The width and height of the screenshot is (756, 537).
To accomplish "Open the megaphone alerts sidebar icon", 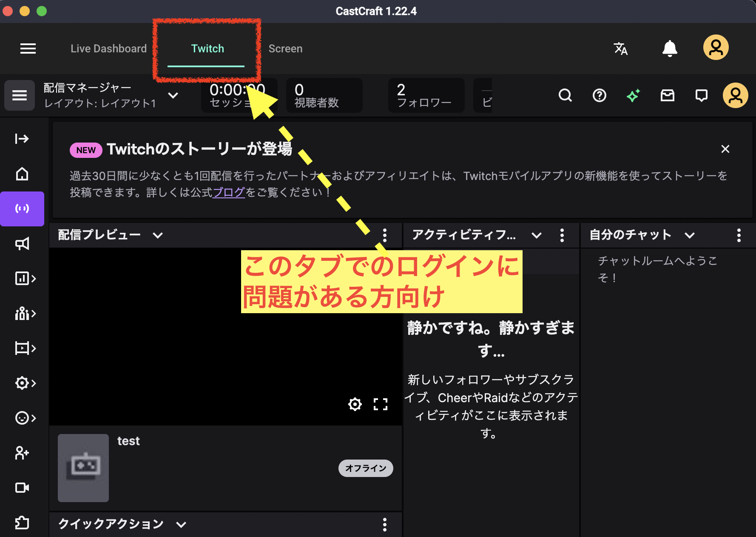I will click(x=22, y=244).
